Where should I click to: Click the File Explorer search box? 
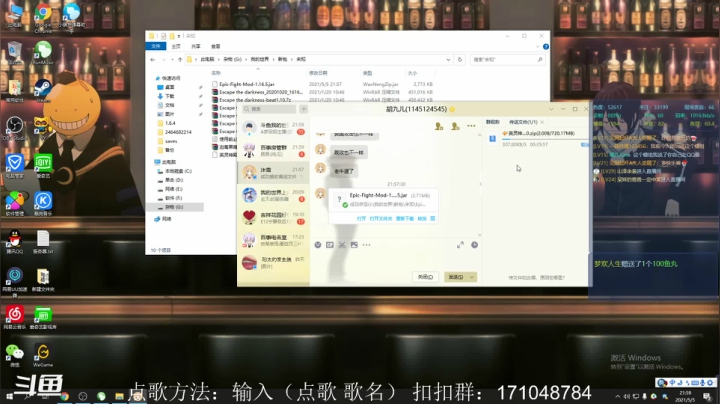[x=507, y=59]
